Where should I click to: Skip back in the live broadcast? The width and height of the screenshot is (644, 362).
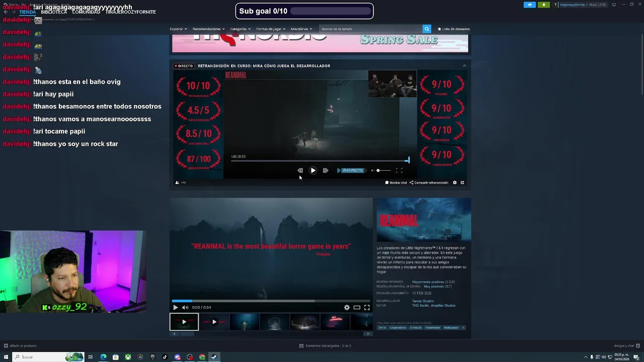[300, 170]
